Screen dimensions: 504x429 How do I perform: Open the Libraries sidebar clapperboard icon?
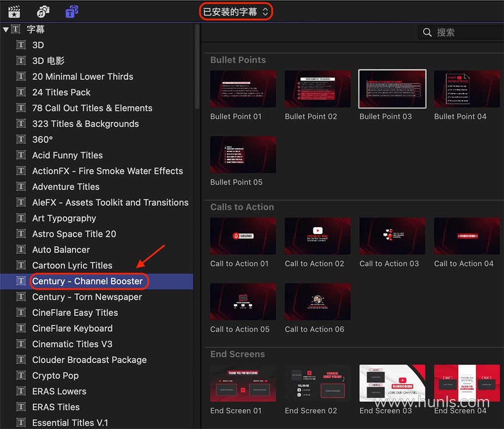coord(14,12)
